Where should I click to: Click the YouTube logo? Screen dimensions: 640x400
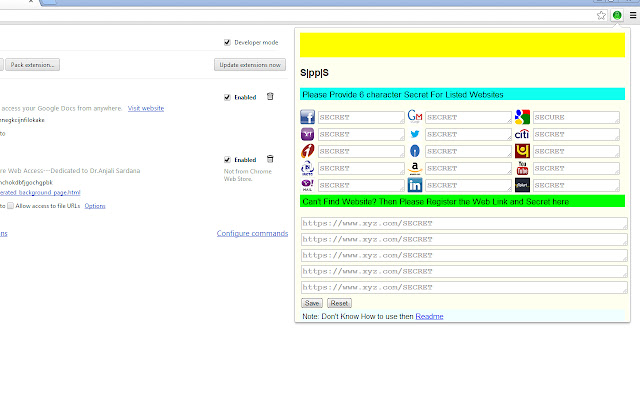tap(522, 168)
